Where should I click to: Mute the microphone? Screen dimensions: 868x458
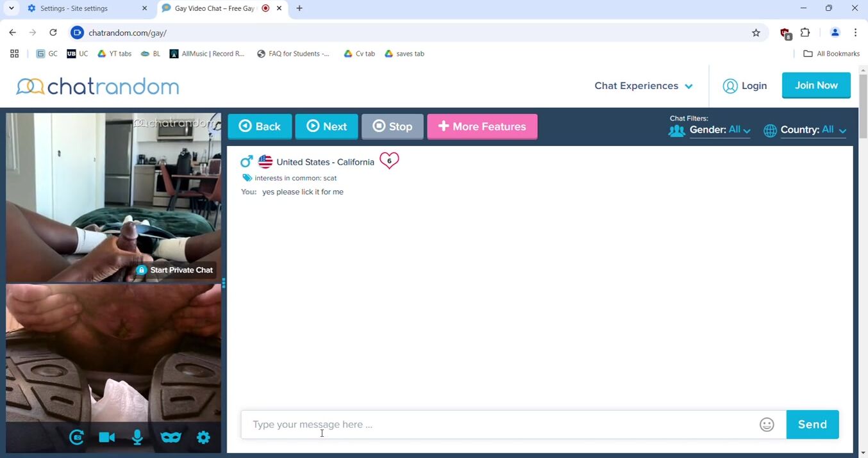(x=137, y=438)
